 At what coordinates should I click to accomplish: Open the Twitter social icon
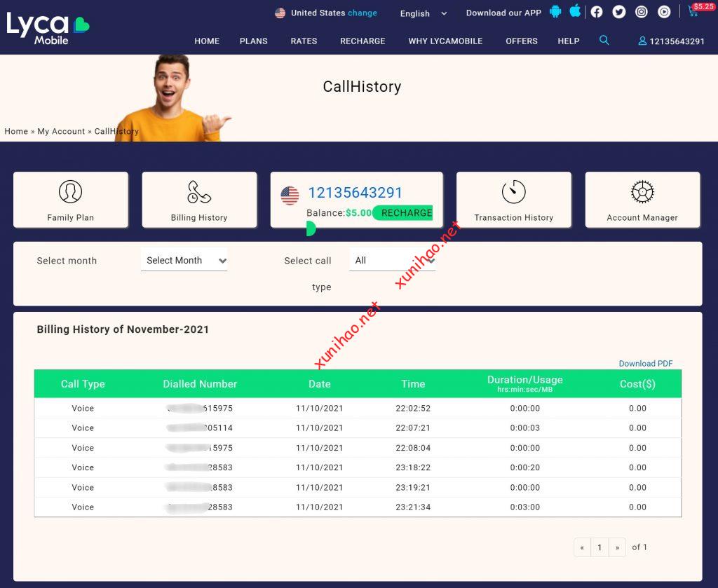[x=618, y=12]
